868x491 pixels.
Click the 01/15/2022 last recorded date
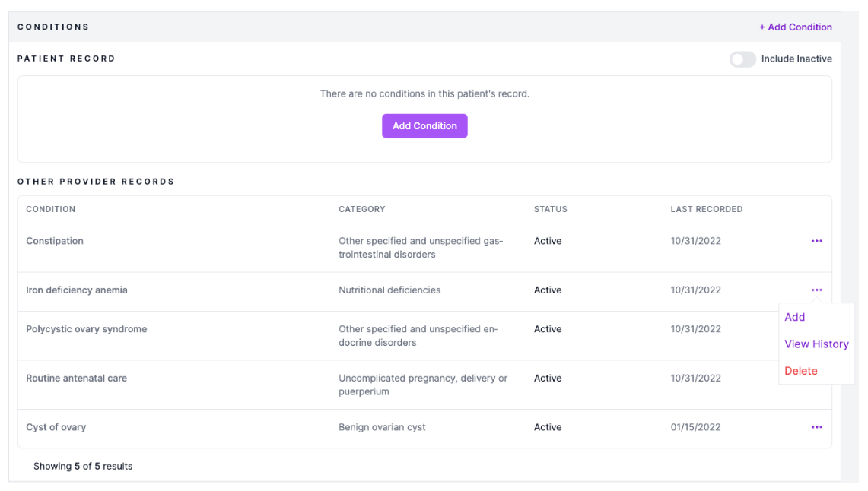tap(695, 427)
